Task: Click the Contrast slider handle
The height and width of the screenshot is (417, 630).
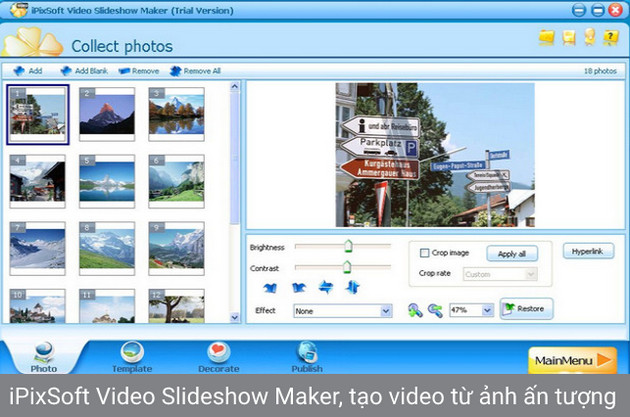Action: click(x=347, y=267)
